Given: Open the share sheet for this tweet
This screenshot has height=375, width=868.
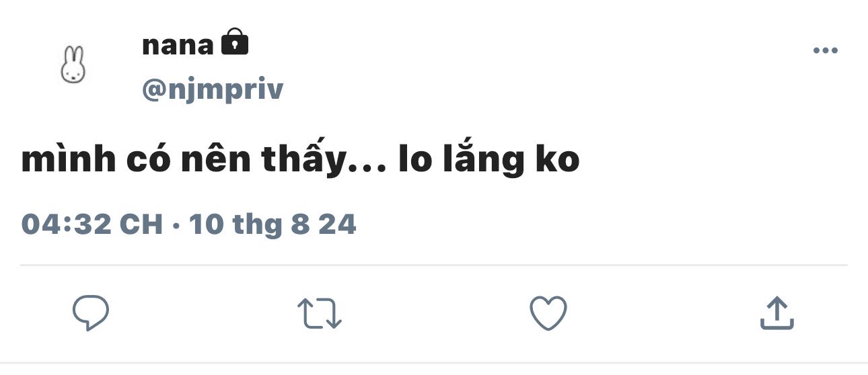Looking at the screenshot, I should click(x=777, y=313).
